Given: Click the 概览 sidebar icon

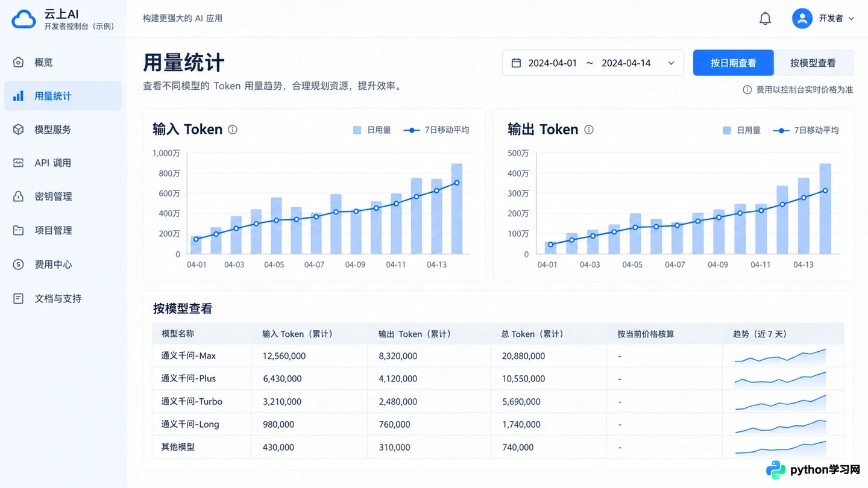Looking at the screenshot, I should click(x=19, y=62).
